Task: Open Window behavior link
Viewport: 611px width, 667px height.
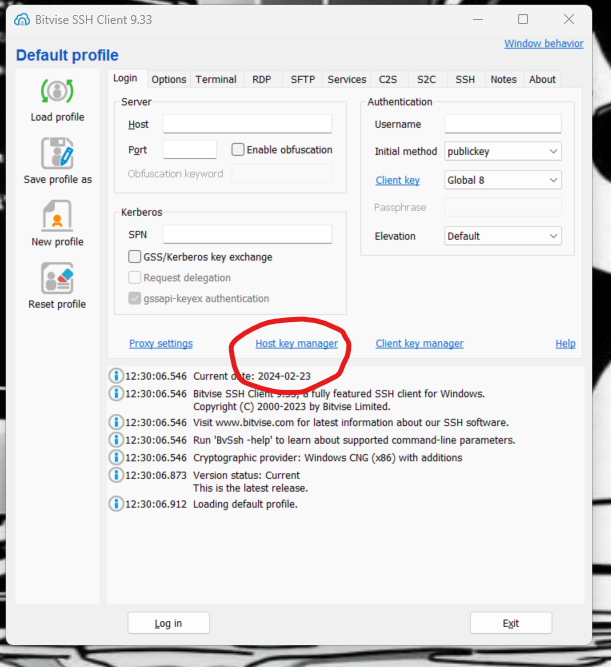Action: pyautogui.click(x=544, y=43)
